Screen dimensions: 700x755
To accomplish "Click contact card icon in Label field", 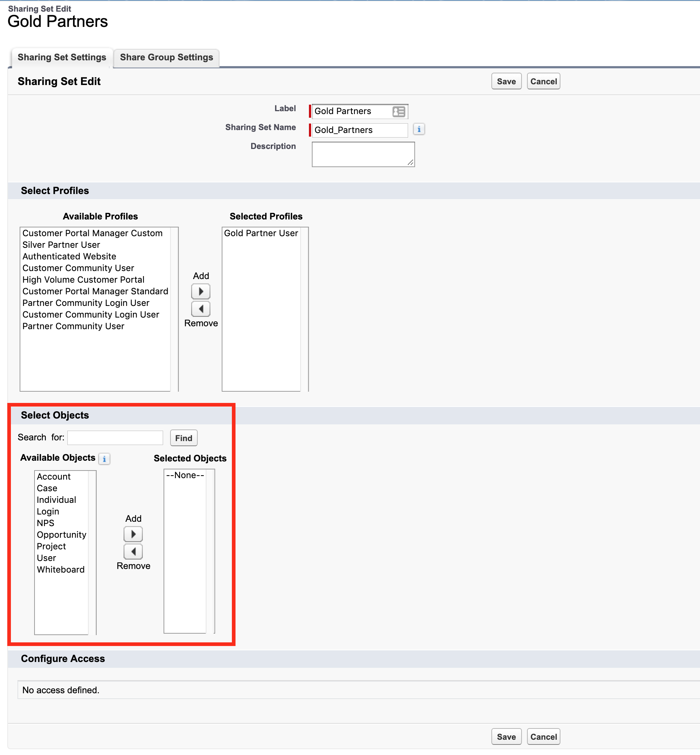I will click(398, 111).
